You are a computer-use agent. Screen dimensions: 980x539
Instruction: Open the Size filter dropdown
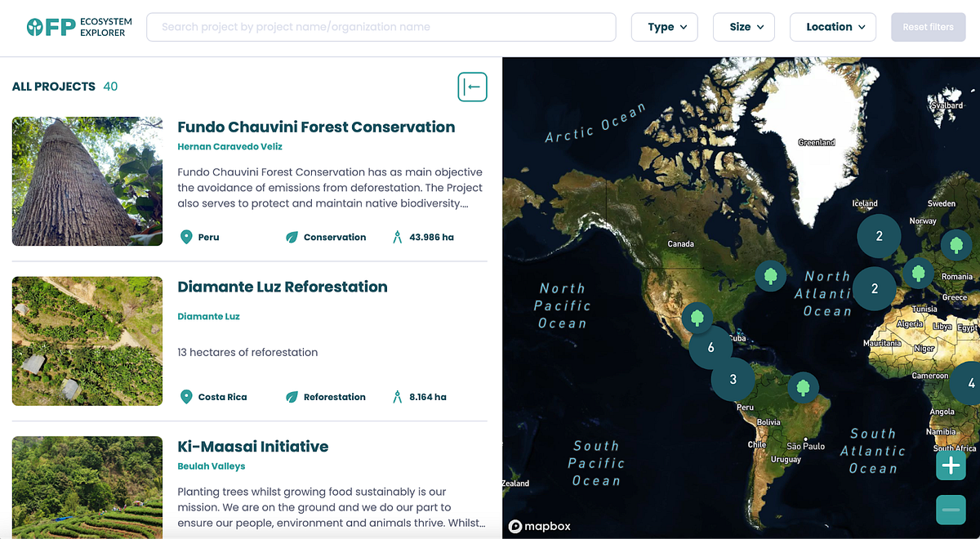(x=743, y=27)
